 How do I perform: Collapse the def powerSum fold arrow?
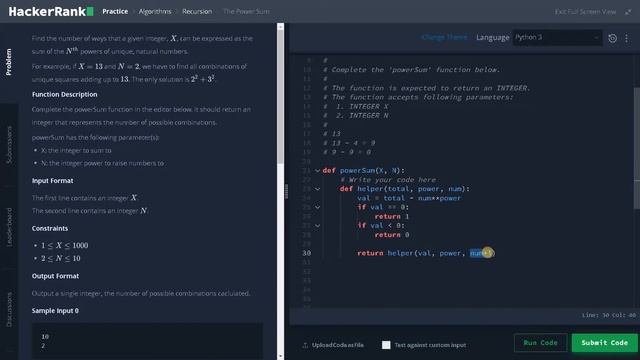coord(317,171)
